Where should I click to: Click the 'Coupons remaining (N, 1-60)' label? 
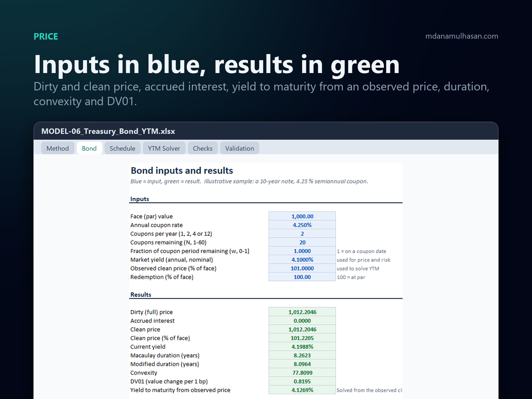click(168, 242)
